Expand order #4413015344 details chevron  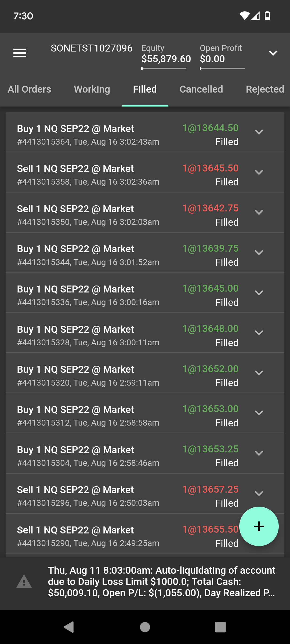point(259,253)
